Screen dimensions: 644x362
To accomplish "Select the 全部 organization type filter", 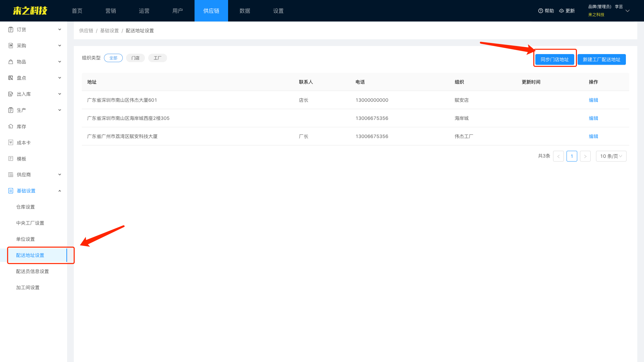I will (x=113, y=58).
